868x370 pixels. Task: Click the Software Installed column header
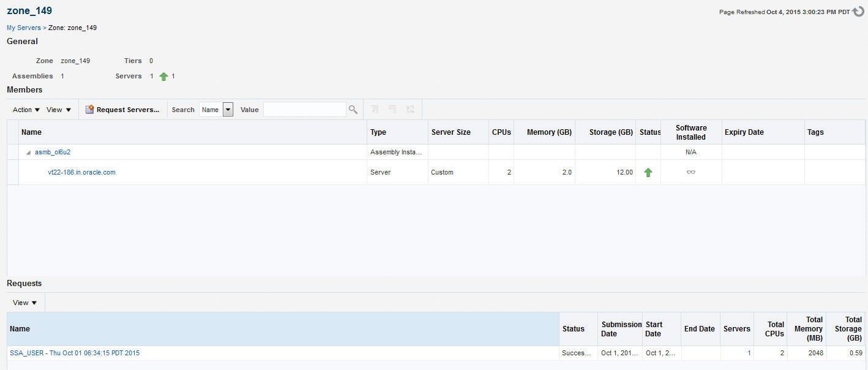[x=691, y=132]
